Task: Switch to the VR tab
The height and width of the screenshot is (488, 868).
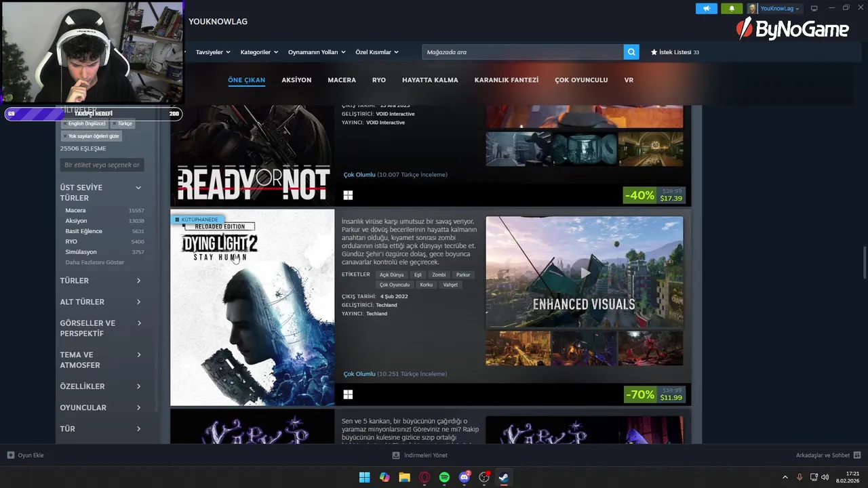Action: tap(629, 80)
